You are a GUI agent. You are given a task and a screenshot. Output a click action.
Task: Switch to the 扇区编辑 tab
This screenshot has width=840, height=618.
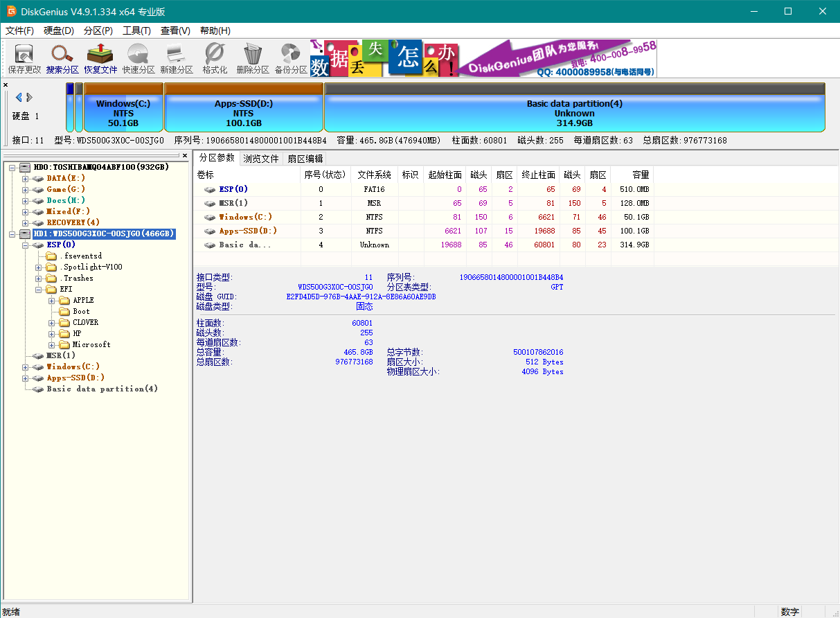(305, 159)
